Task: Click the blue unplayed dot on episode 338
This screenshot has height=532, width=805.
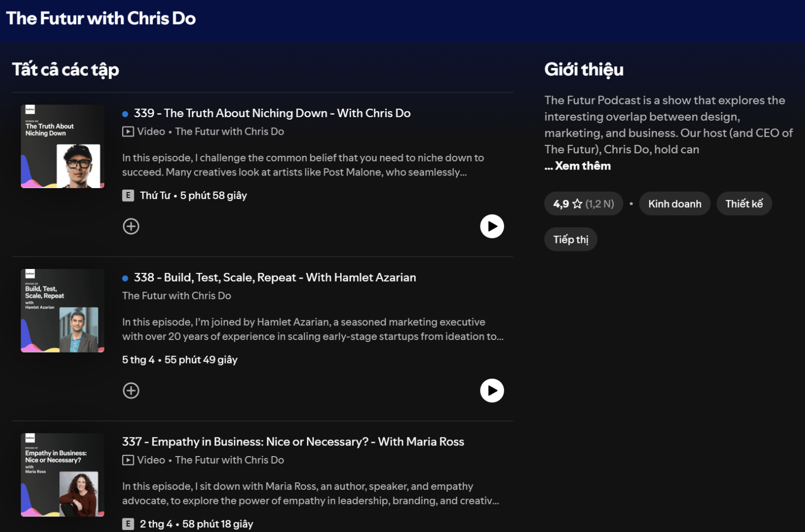Action: click(x=125, y=278)
